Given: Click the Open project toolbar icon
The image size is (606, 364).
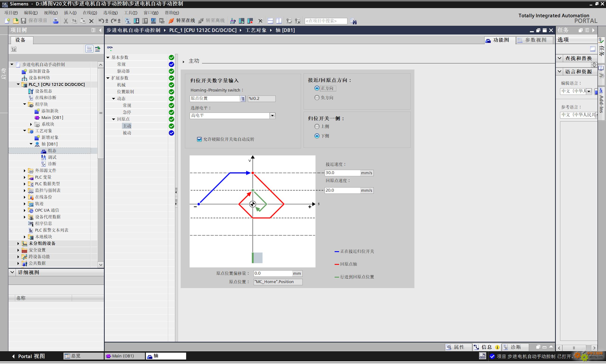Looking at the screenshot, I should tap(15, 21).
